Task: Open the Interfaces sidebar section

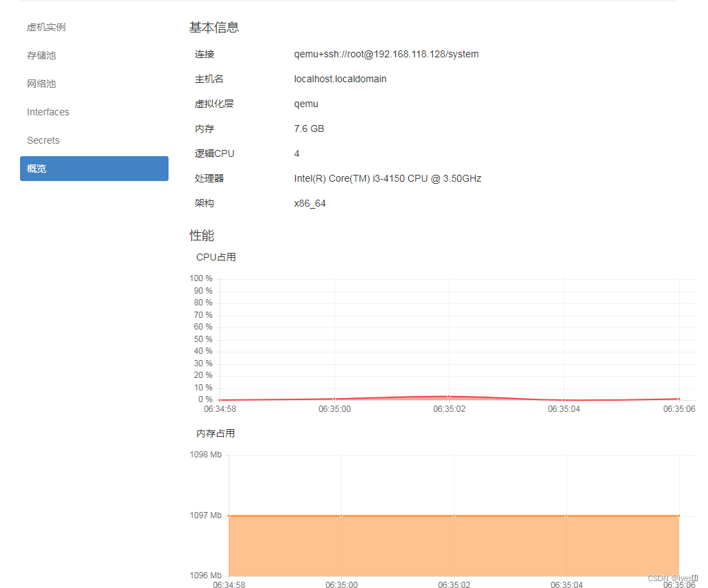Action: 48,112
